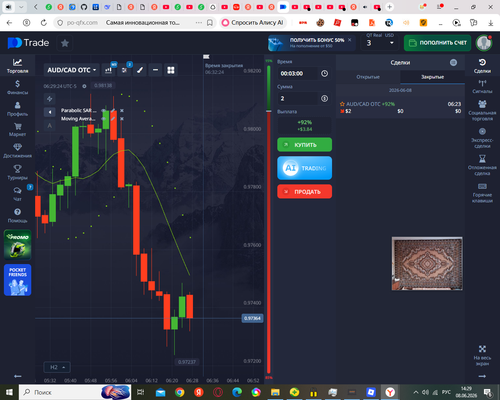This screenshot has width=500, height=400.
Task: Open the Windows Start menu
Action: point(9,392)
